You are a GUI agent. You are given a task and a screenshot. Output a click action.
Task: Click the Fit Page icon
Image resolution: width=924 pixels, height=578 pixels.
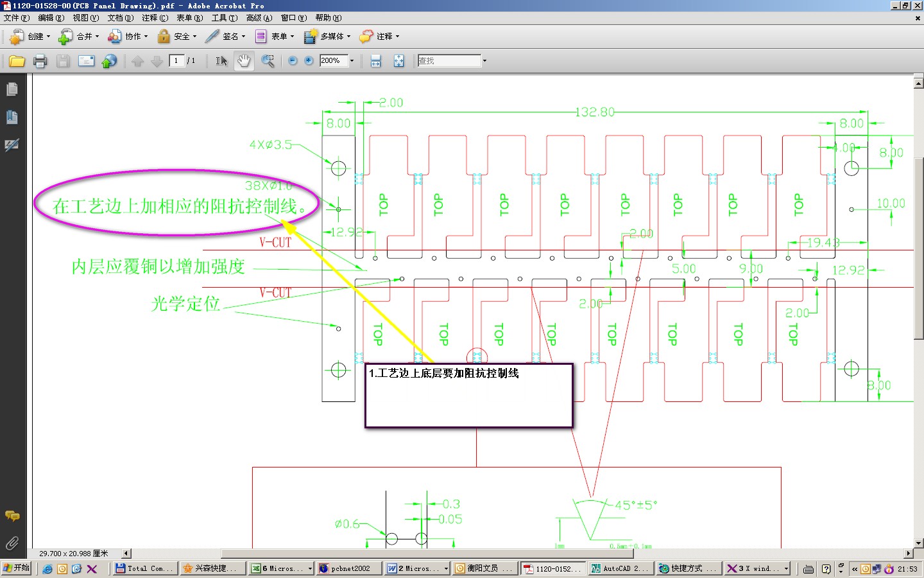pos(398,61)
